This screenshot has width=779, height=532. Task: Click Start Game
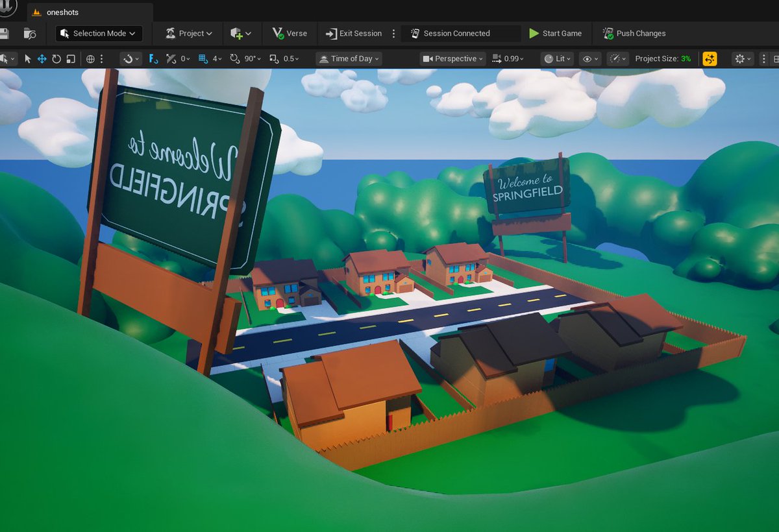click(x=556, y=33)
